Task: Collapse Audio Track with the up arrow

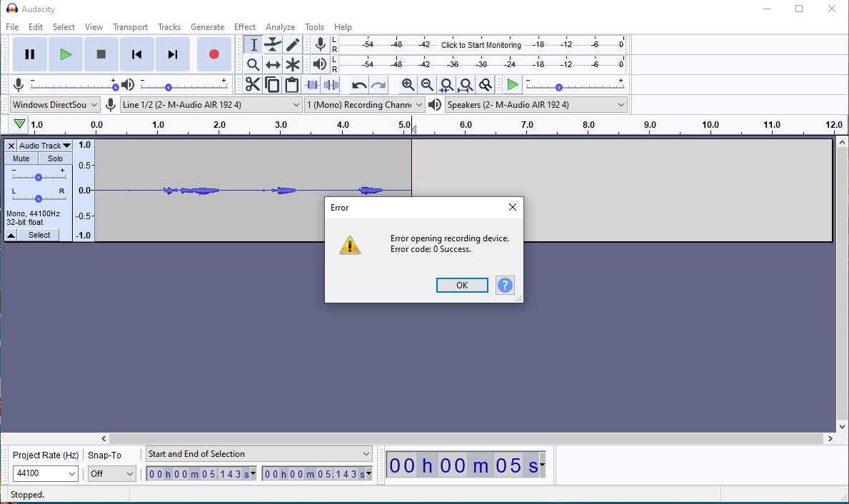Action: click(x=11, y=235)
